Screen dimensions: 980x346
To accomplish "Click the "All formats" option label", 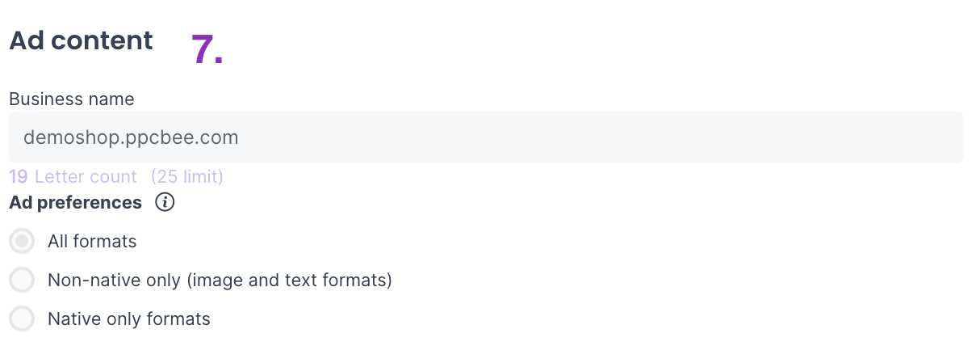I will [92, 241].
